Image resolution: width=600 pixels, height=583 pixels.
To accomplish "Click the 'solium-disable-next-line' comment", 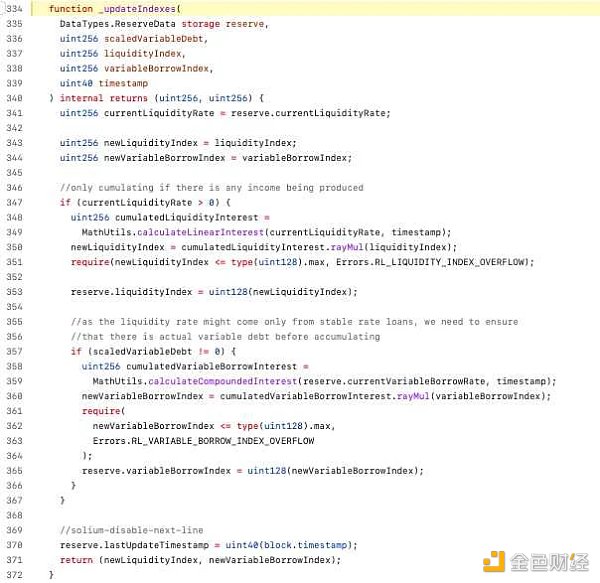I will pos(131,530).
